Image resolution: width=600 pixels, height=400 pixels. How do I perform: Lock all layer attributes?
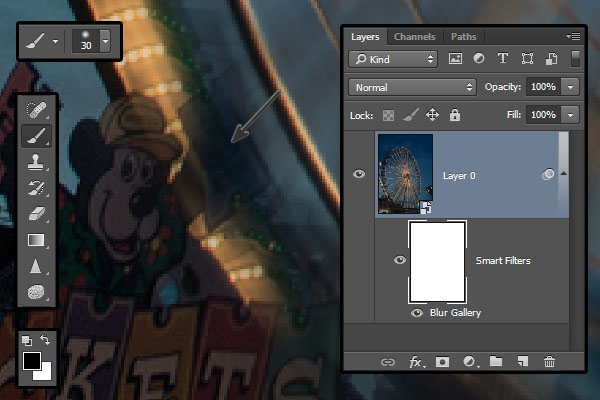pyautogui.click(x=455, y=115)
